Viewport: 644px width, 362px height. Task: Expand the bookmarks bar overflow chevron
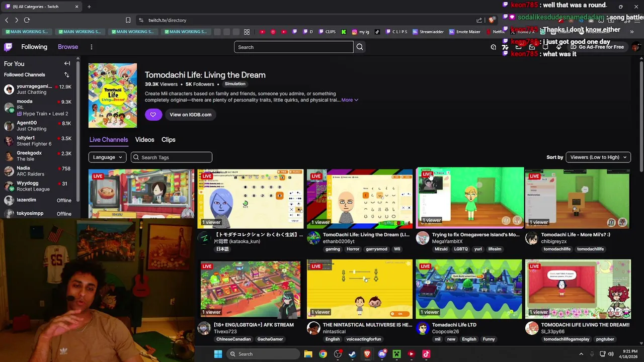click(x=632, y=32)
